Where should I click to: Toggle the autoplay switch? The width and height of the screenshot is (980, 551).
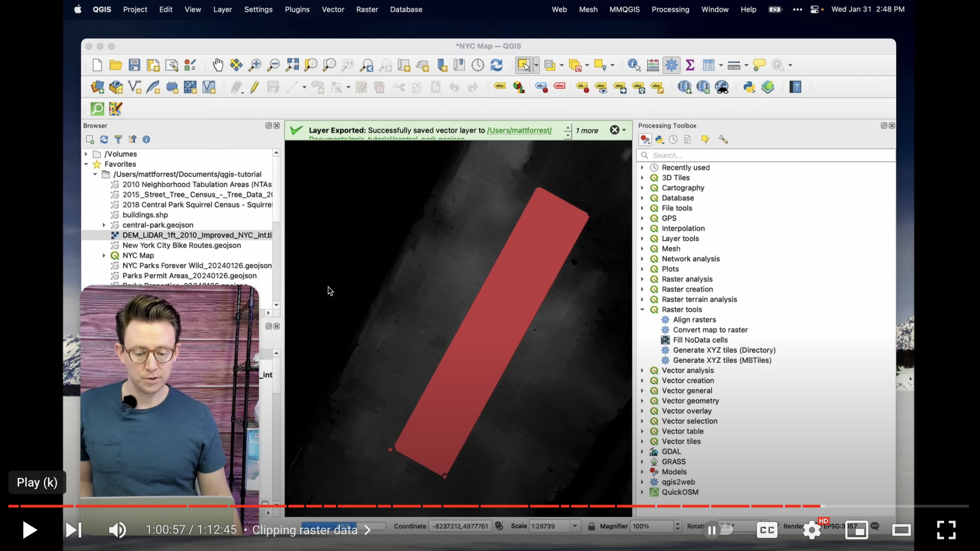(719, 530)
